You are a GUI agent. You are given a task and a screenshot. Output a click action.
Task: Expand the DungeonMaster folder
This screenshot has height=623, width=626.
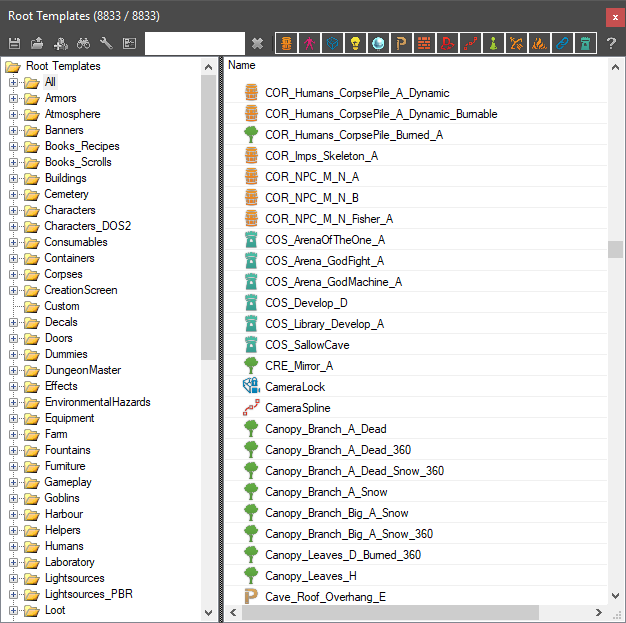point(14,370)
